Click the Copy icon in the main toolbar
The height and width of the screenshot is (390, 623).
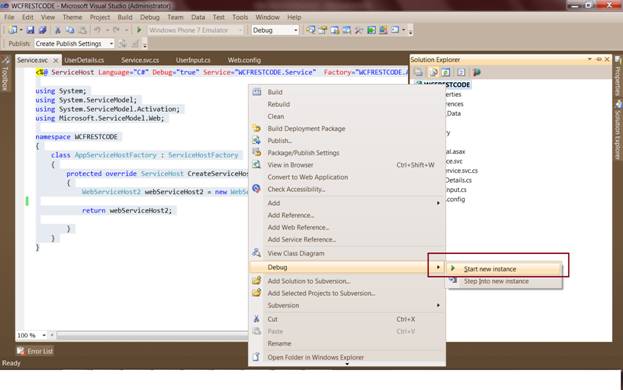click(70, 30)
